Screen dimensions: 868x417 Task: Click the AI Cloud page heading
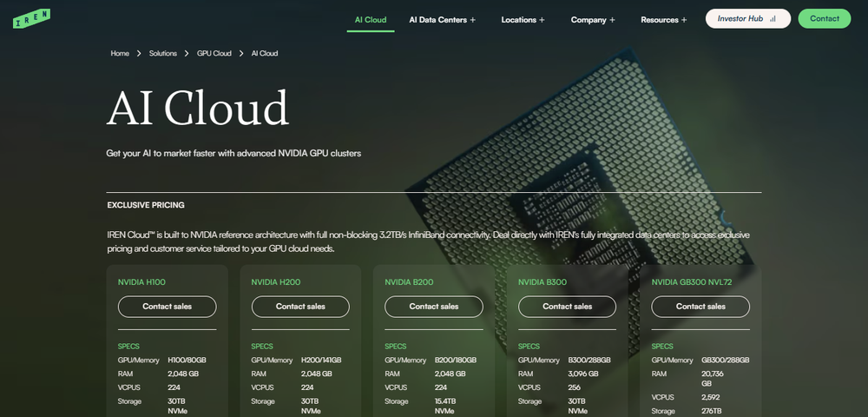tap(198, 108)
